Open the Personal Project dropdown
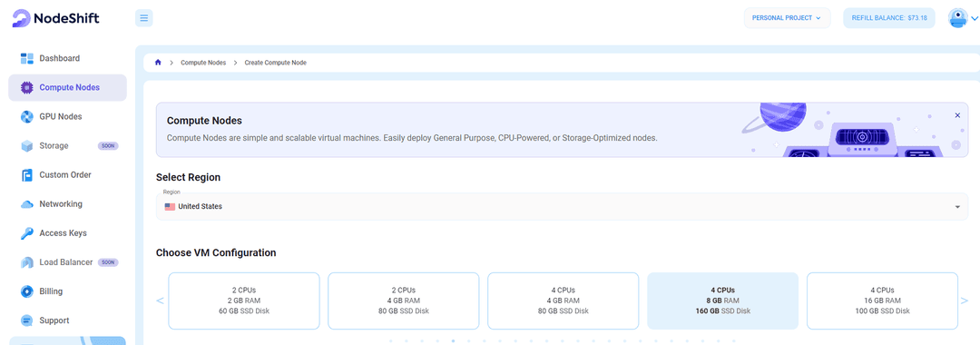The image size is (980, 345). [x=787, y=18]
